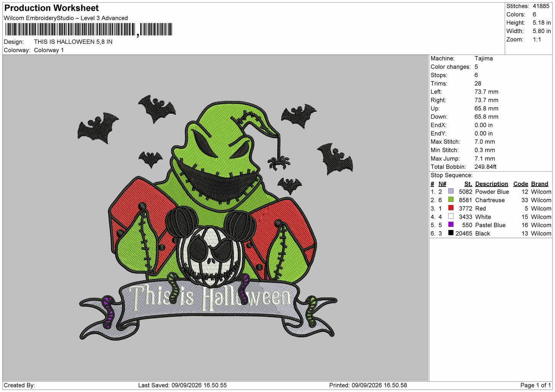Screen dimensions: 555x392
Task: Click the 'Powder Blue' description text
Action: click(492, 192)
